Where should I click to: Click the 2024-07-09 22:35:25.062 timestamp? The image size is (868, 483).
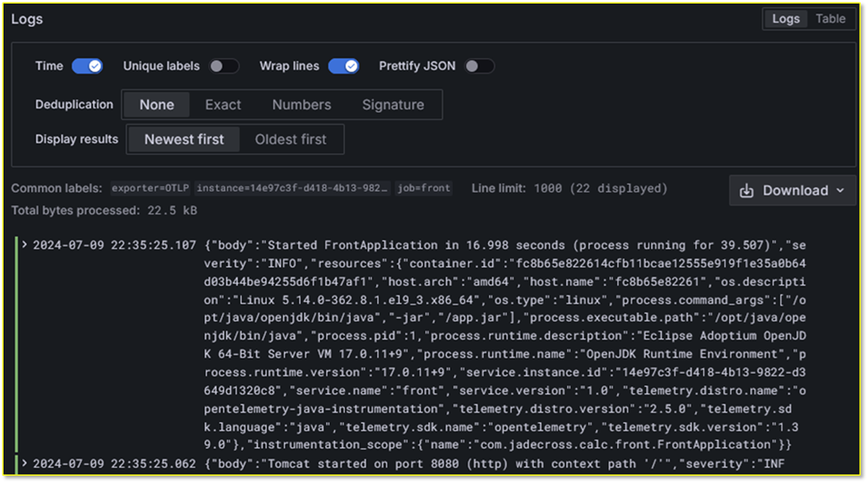pos(115,463)
